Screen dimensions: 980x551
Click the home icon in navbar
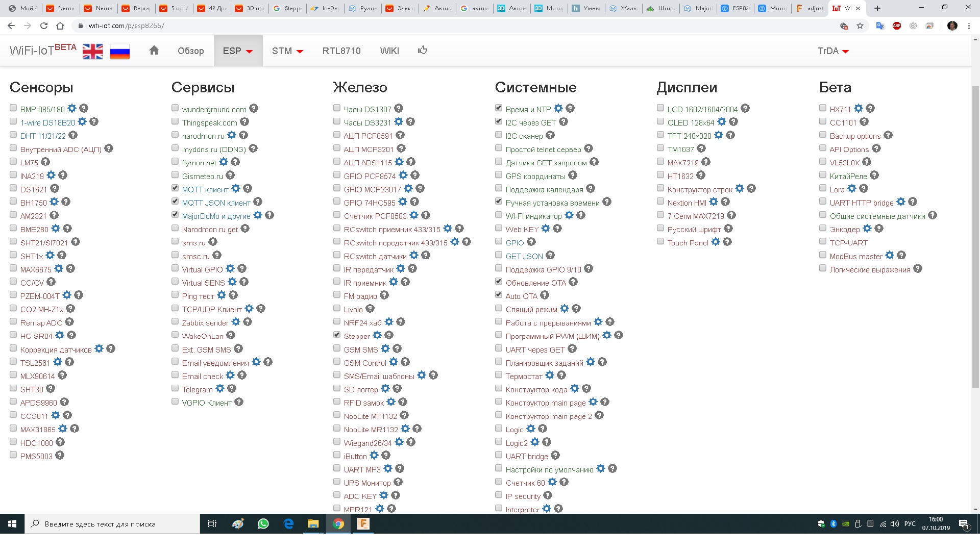pyautogui.click(x=154, y=51)
